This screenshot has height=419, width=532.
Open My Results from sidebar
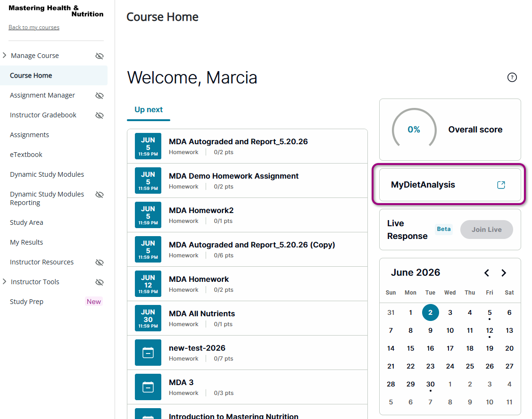tap(26, 242)
